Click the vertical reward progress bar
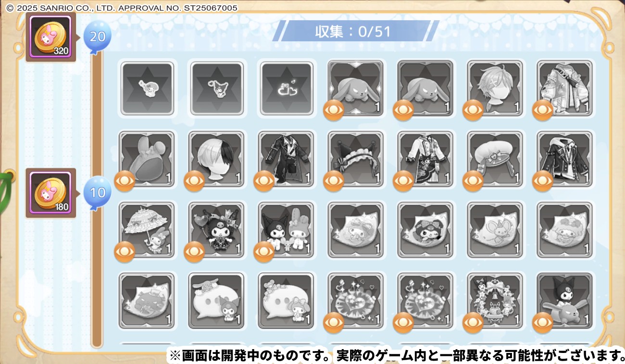Image resolution: width=625 pixels, height=364 pixels. click(x=97, y=202)
